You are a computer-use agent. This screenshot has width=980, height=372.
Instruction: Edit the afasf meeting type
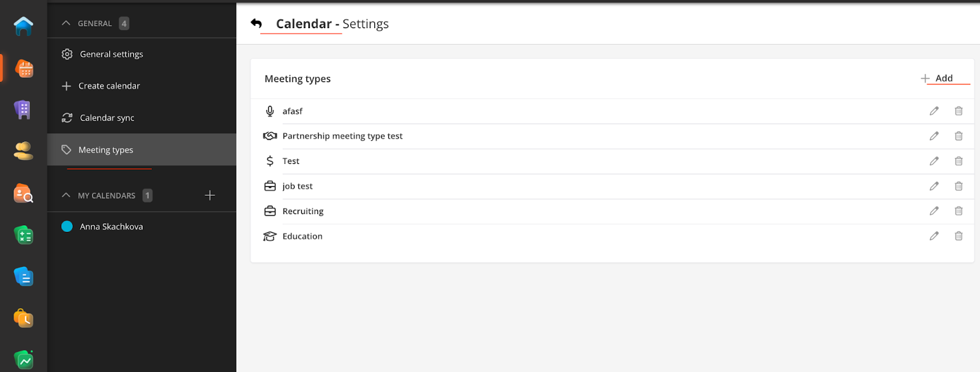pos(933,111)
